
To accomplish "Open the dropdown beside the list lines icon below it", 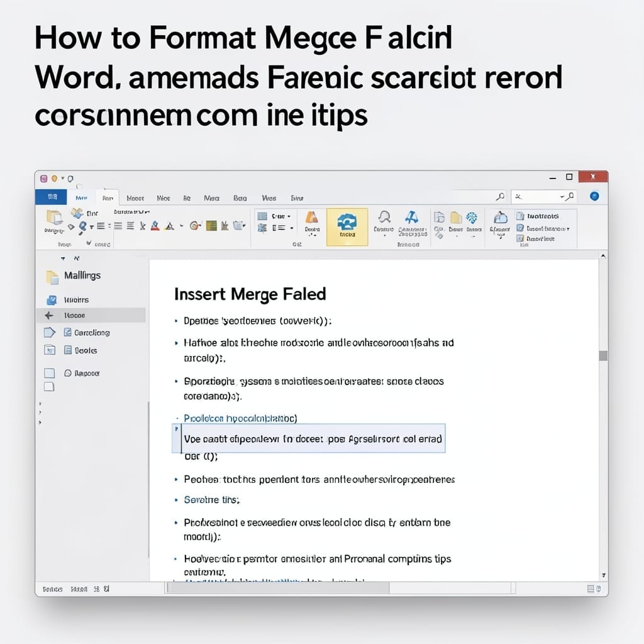I will tap(292, 228).
